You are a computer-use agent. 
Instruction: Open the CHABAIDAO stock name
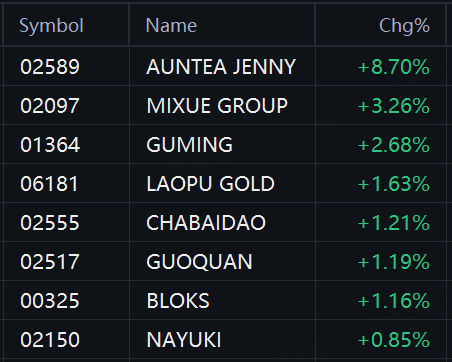coord(206,223)
